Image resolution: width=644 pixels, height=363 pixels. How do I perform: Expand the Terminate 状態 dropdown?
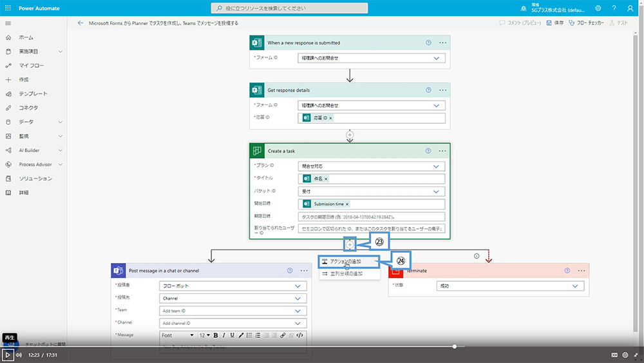(x=575, y=286)
